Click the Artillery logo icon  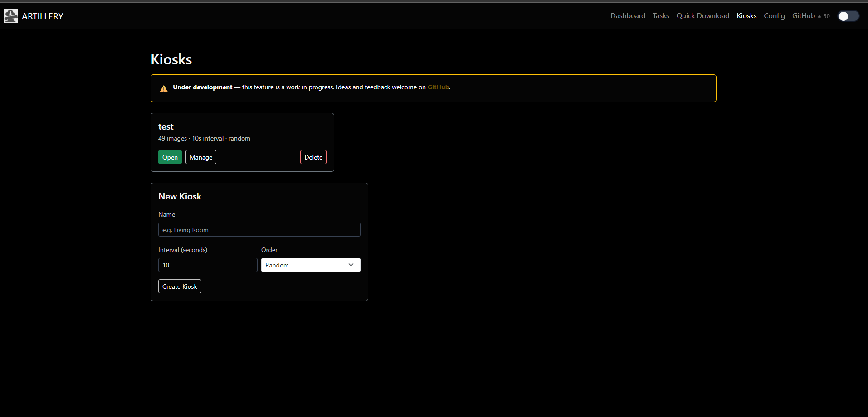point(11,16)
